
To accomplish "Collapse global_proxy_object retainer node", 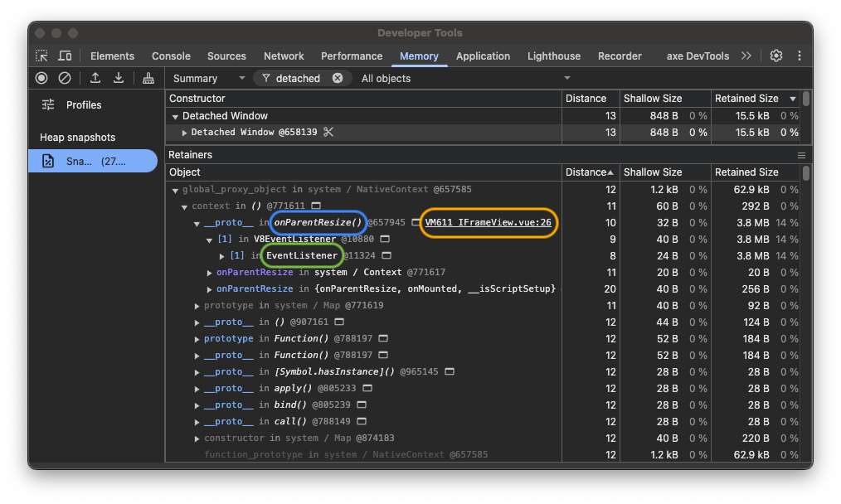I will pos(175,190).
